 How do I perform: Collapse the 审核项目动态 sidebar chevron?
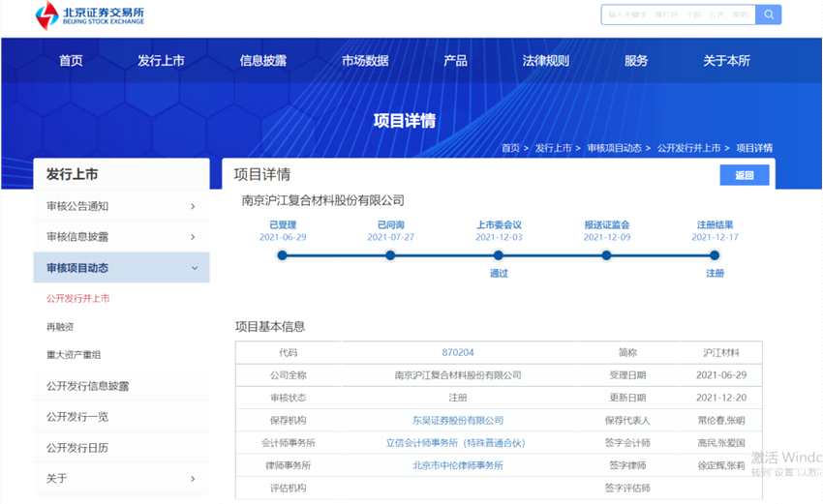pyautogui.click(x=195, y=268)
